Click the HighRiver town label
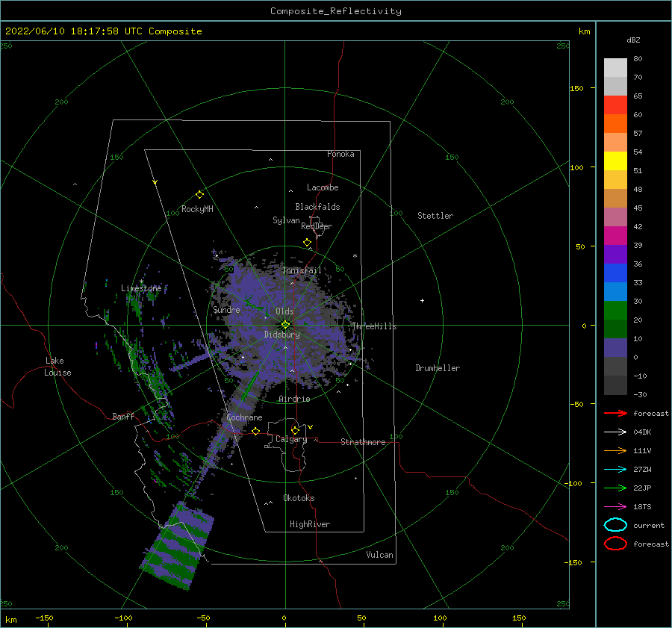 [x=310, y=524]
